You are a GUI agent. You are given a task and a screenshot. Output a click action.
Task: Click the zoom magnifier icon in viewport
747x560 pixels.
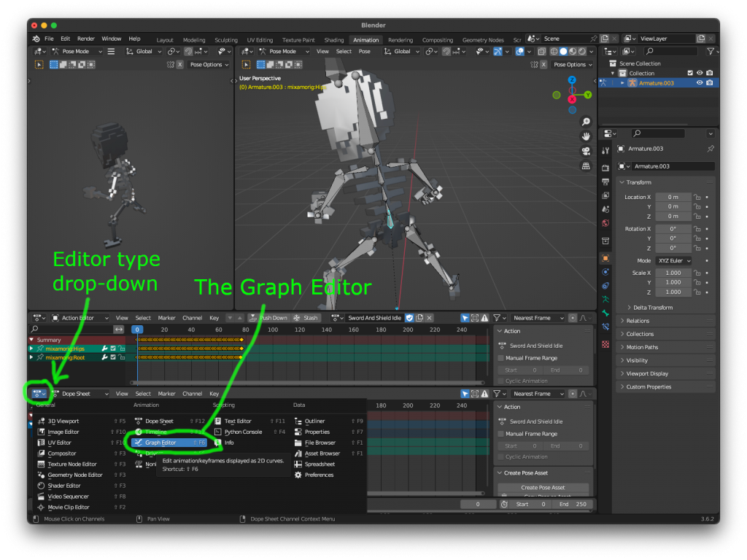[586, 122]
